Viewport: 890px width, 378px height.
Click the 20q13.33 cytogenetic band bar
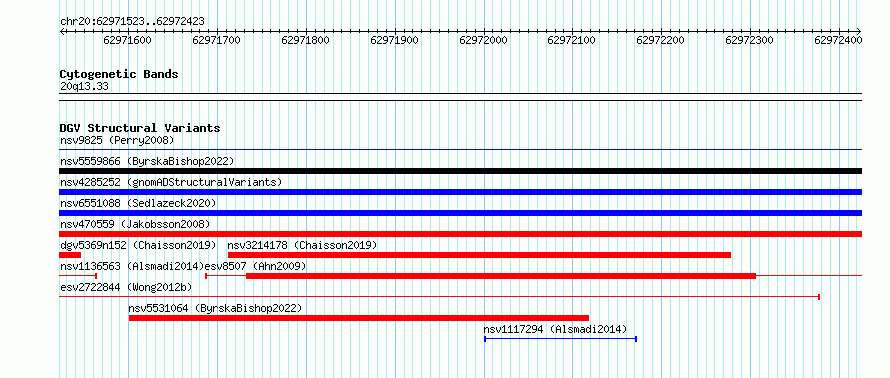tap(460, 96)
